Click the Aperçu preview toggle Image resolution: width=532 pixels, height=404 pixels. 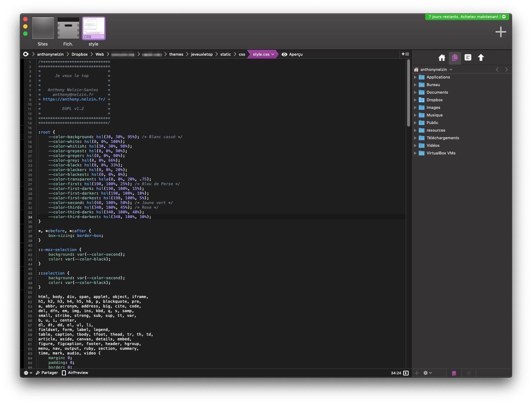tap(292, 54)
